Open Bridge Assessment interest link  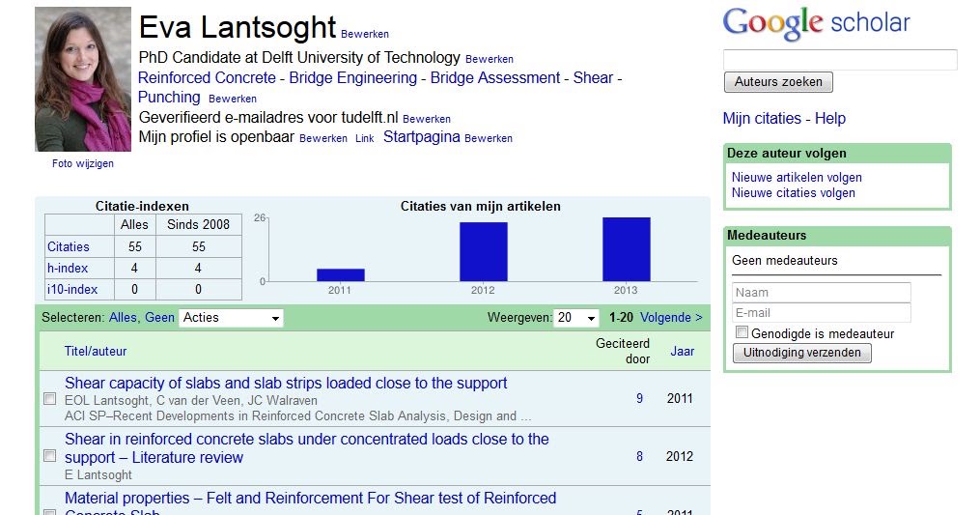[x=495, y=77]
